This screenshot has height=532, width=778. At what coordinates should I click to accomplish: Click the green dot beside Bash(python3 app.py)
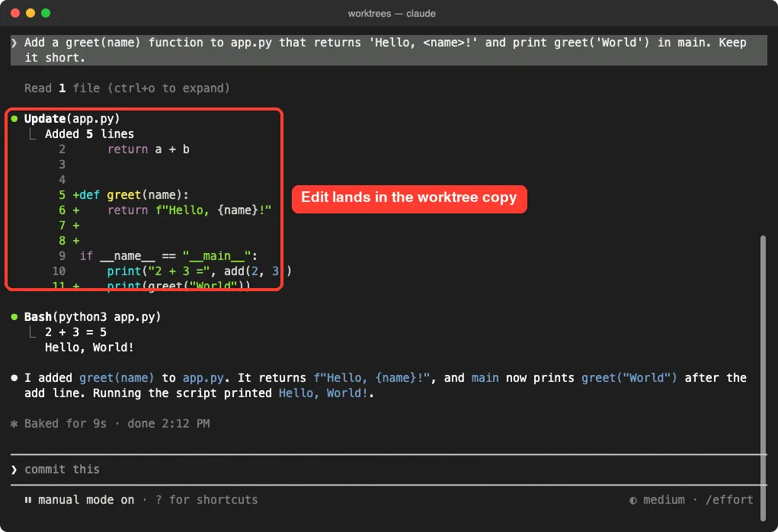[x=14, y=316]
